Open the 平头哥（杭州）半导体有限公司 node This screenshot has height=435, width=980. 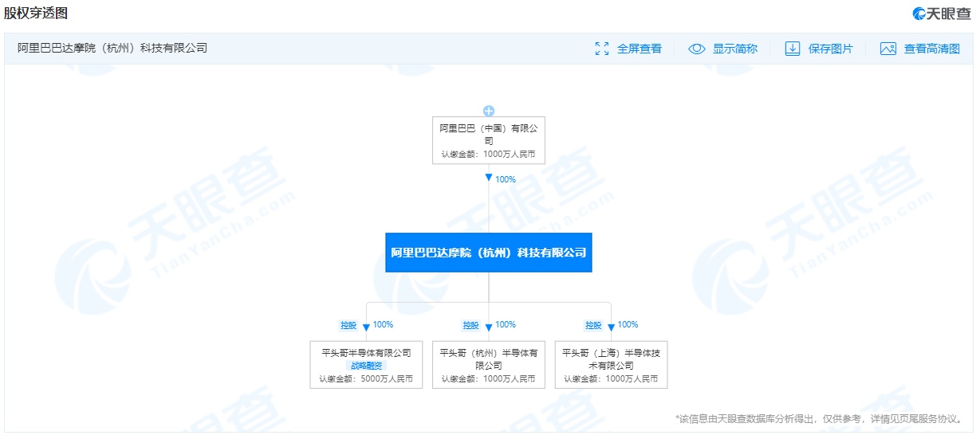coord(489,364)
